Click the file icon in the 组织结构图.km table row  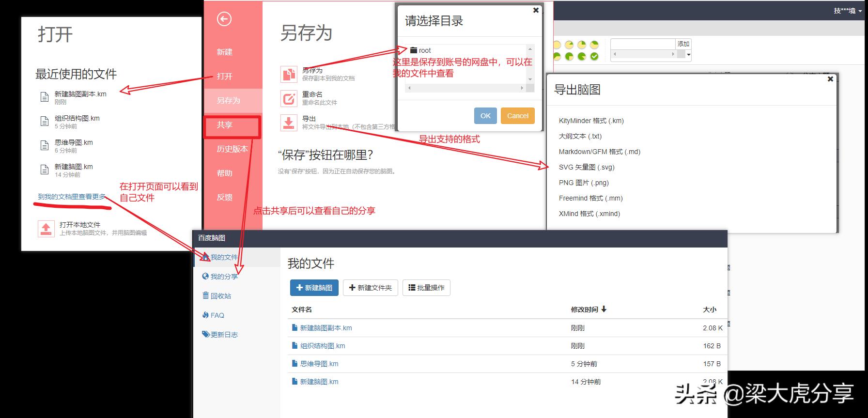[x=294, y=345]
